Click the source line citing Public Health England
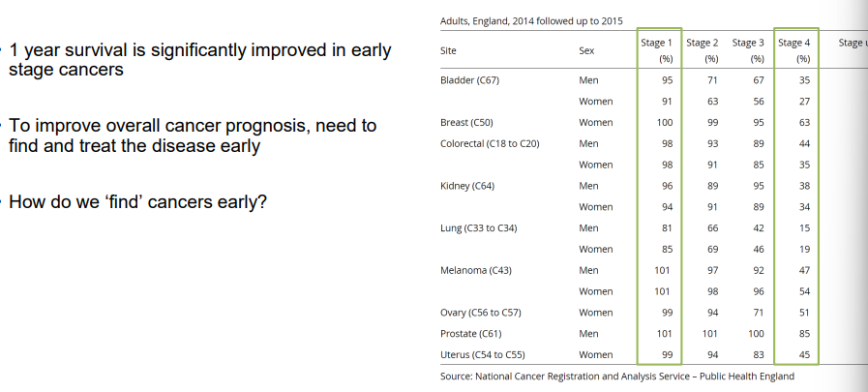Screen dimensions: 868x392 [616, 377]
